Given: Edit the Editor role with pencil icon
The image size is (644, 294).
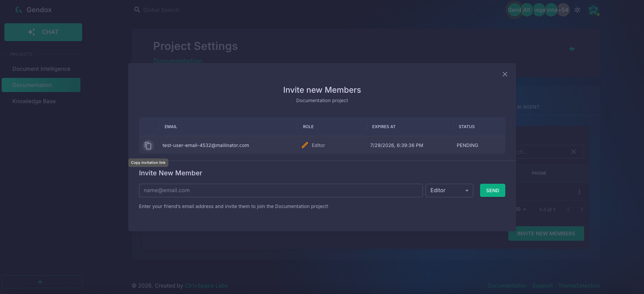Looking at the screenshot, I should pyautogui.click(x=305, y=145).
